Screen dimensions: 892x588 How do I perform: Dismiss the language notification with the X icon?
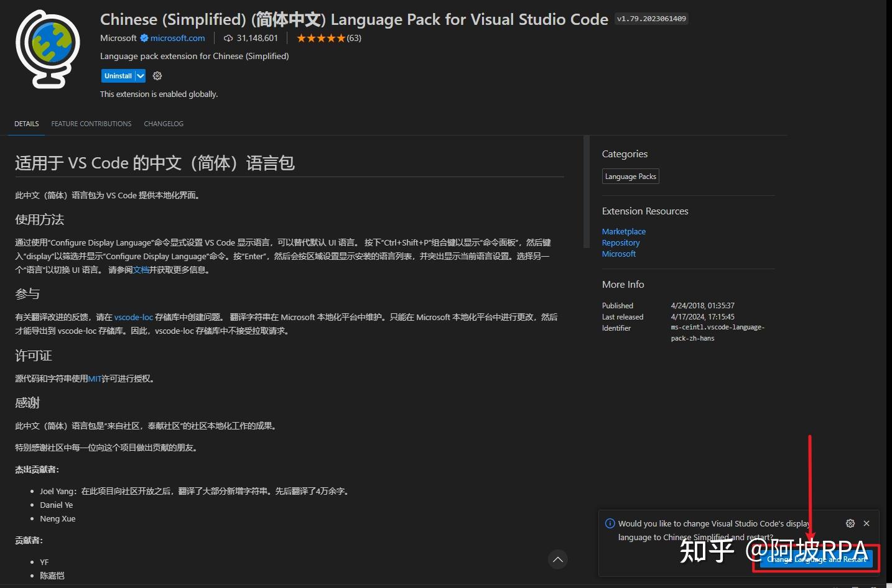(x=866, y=523)
